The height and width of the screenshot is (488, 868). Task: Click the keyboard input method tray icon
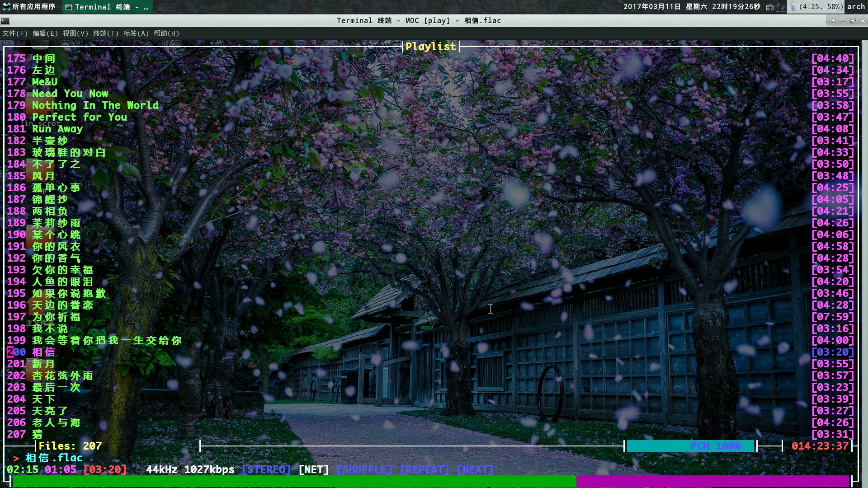click(x=770, y=7)
